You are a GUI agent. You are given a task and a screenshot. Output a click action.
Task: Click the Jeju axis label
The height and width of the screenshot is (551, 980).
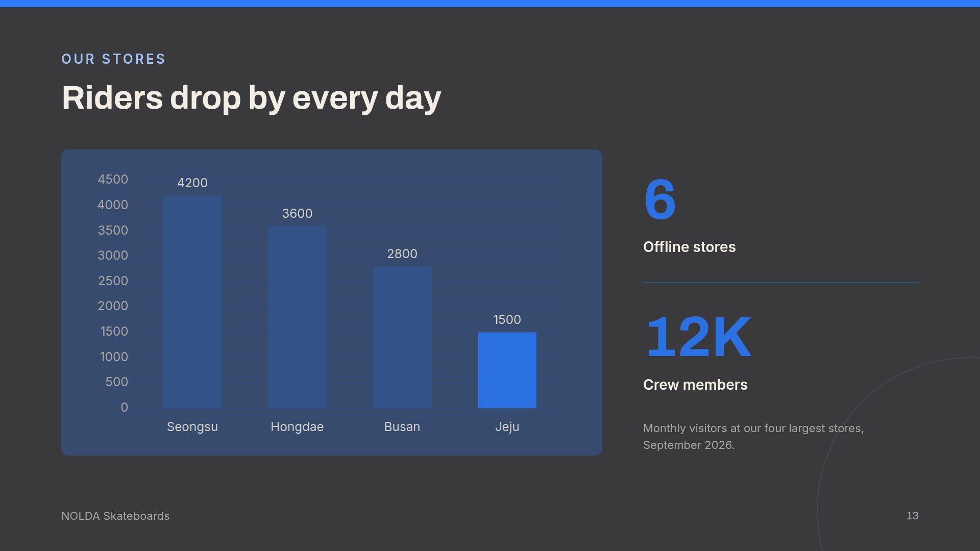pyautogui.click(x=507, y=427)
